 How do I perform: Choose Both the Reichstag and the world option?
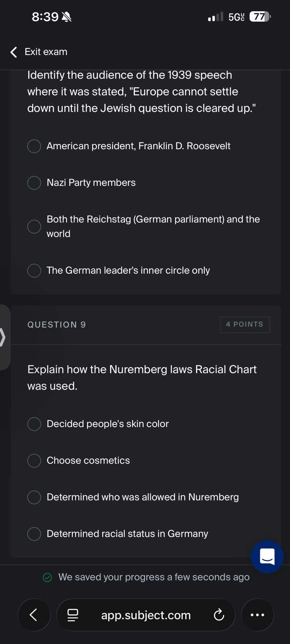tap(34, 227)
